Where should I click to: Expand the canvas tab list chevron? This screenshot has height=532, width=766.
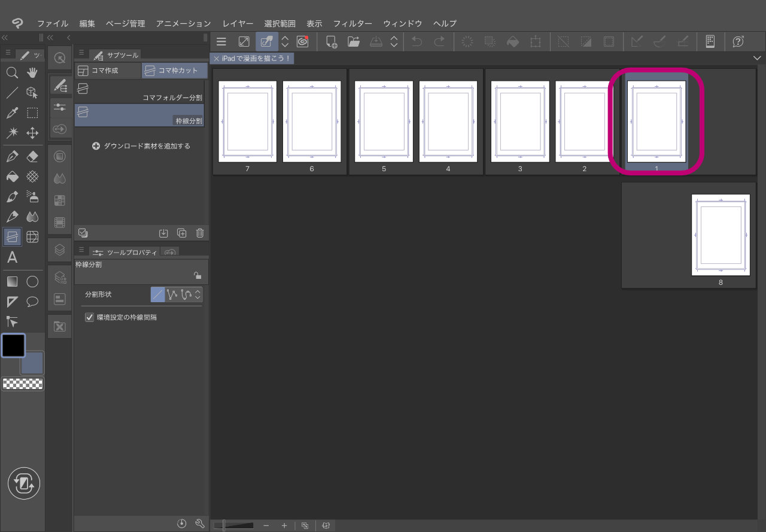pos(757,59)
